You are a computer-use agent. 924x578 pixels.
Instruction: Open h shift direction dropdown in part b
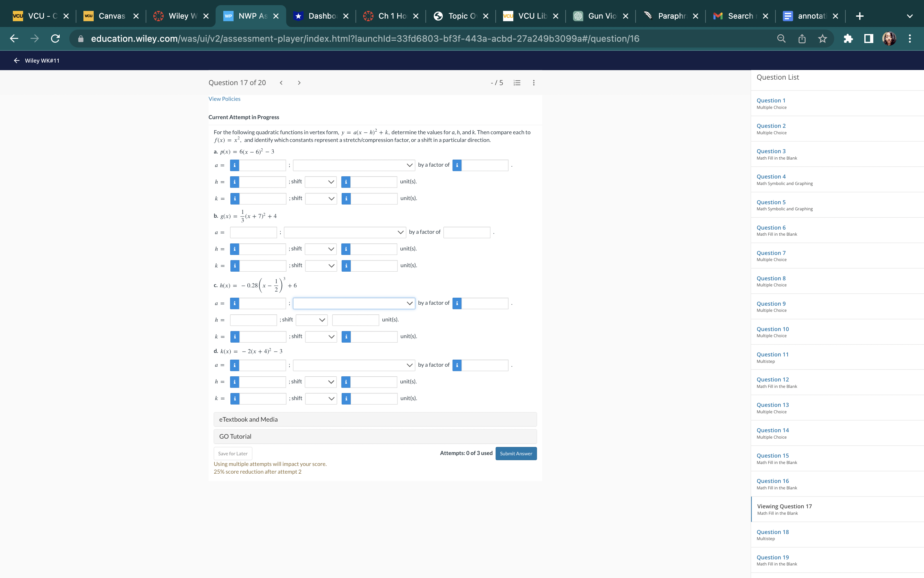tap(321, 249)
